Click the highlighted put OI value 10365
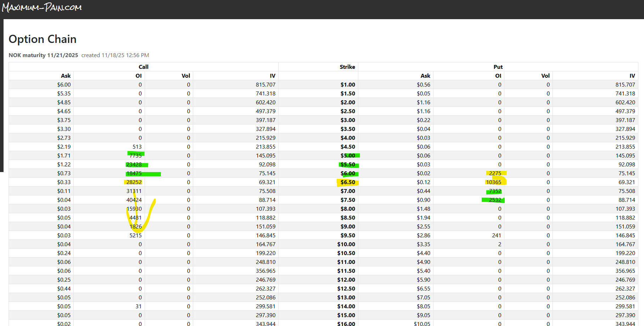Image resolution: width=644 pixels, height=326 pixels. click(493, 182)
